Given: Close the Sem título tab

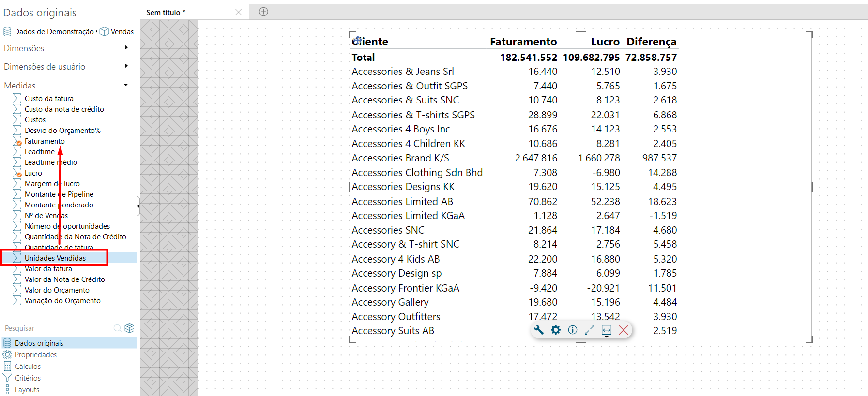Looking at the screenshot, I should point(238,12).
